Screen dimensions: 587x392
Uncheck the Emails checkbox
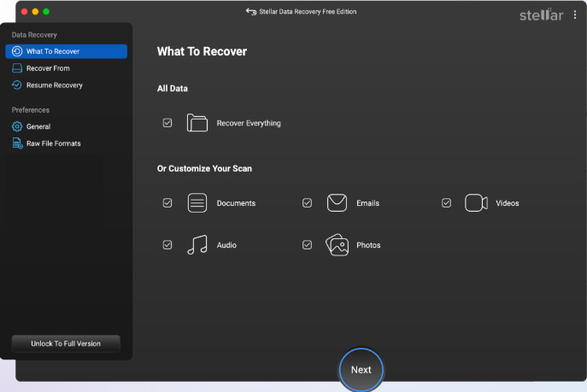point(307,202)
